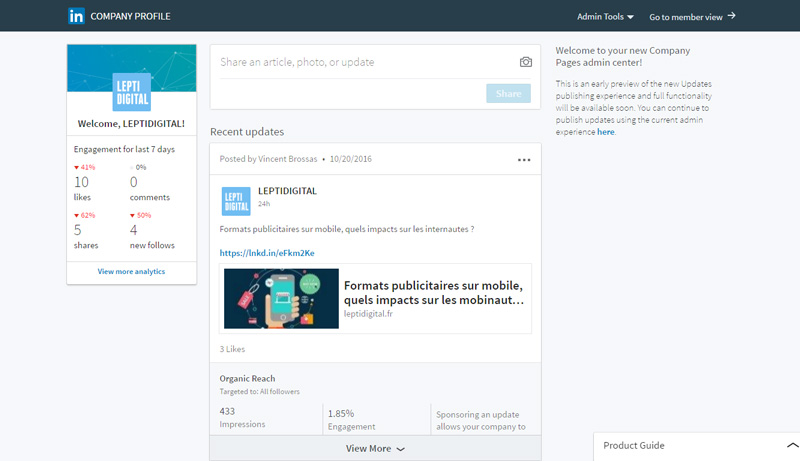This screenshot has width=800, height=461.
Task: Open the mobile ad article thumbnail image
Action: point(281,298)
